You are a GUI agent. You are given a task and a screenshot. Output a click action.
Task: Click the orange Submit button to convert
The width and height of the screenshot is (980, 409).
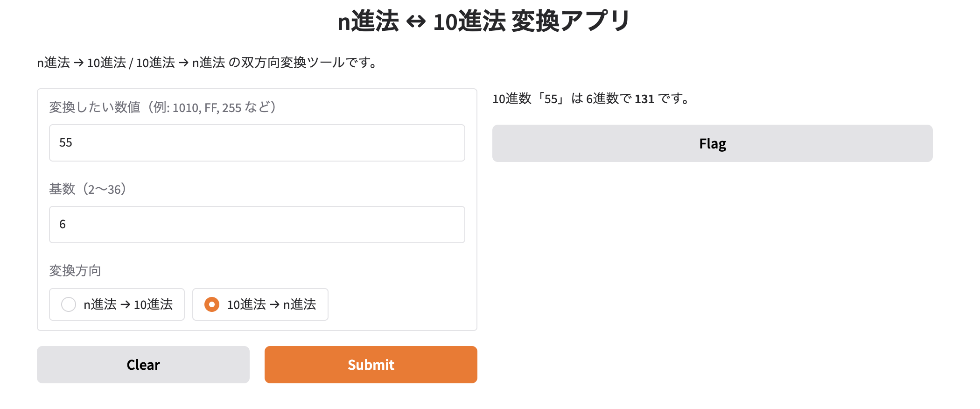[x=371, y=365]
